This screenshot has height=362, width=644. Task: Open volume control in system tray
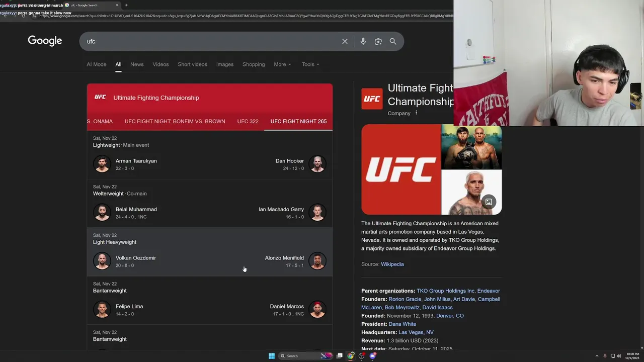(619, 356)
